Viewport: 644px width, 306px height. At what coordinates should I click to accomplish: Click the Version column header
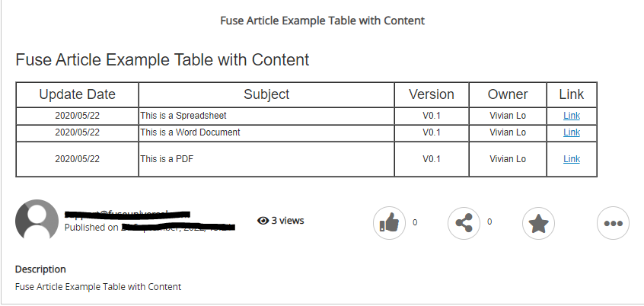point(432,94)
